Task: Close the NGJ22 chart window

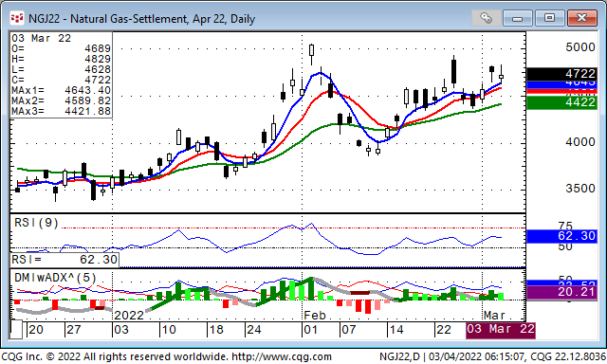Action: (581, 18)
